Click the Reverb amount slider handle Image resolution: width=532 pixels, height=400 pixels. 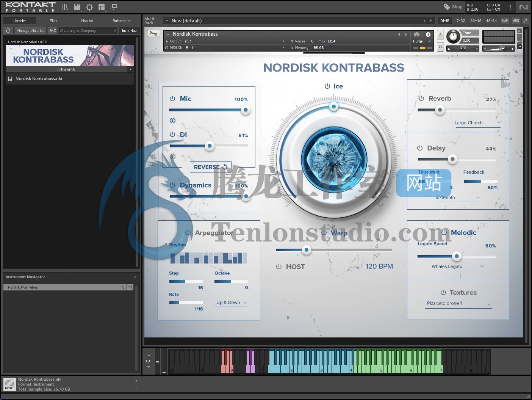[440, 110]
